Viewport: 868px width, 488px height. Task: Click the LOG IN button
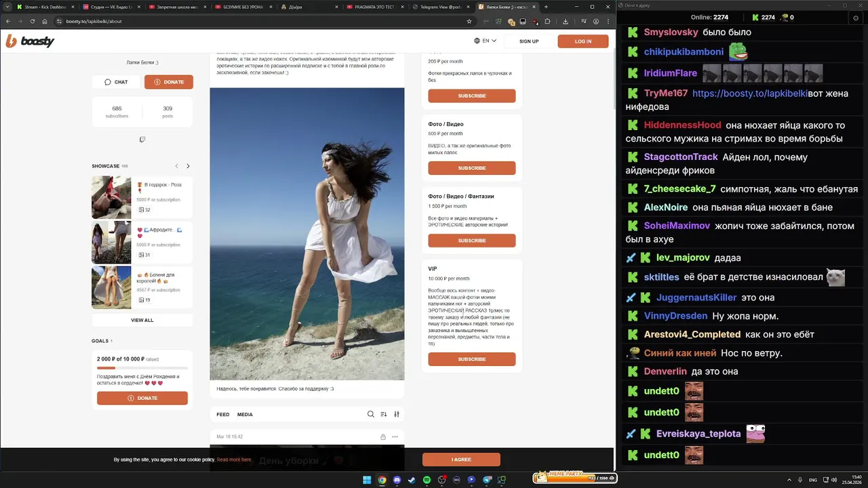583,41
